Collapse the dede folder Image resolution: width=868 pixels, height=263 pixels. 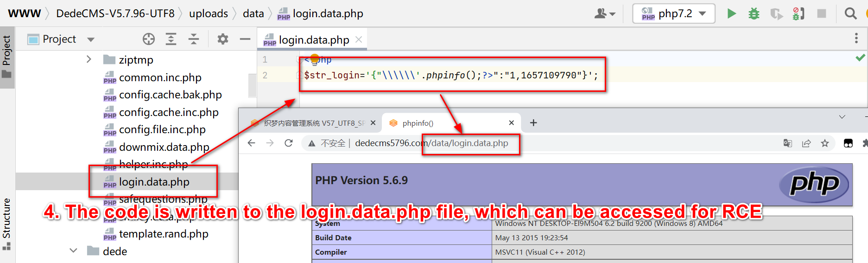(73, 251)
